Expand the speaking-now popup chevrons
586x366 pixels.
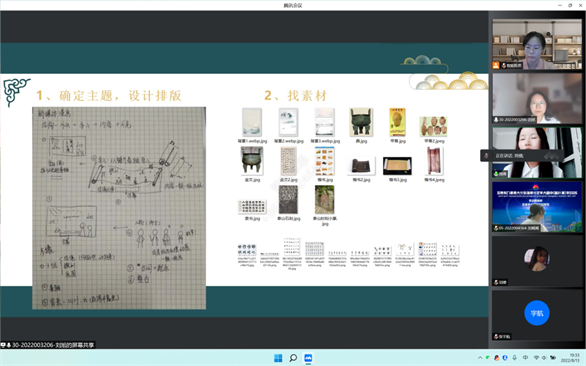point(551,156)
